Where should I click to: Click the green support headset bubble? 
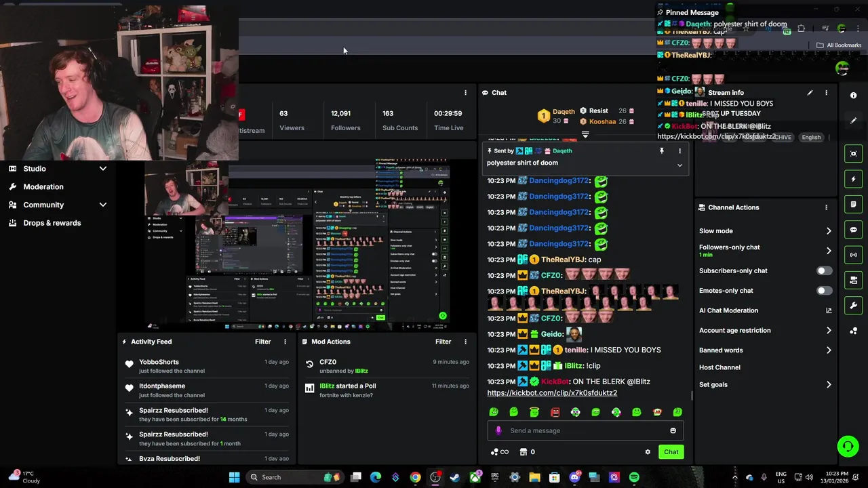pos(848,446)
